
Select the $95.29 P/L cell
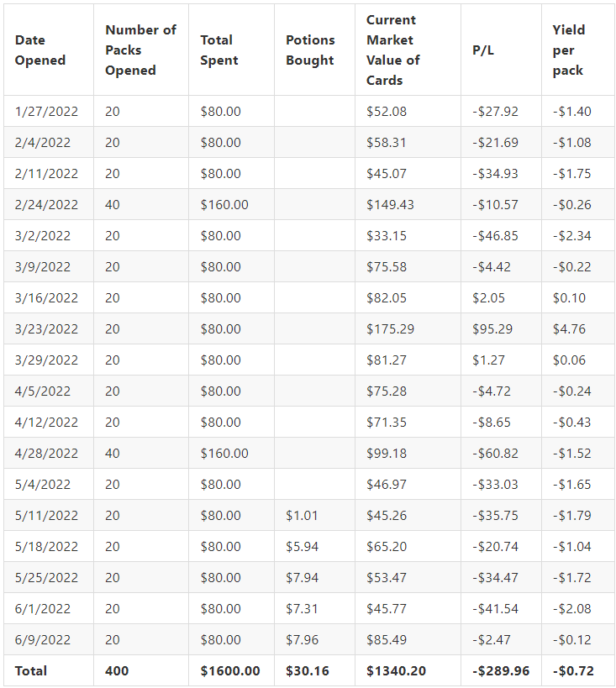click(x=501, y=329)
